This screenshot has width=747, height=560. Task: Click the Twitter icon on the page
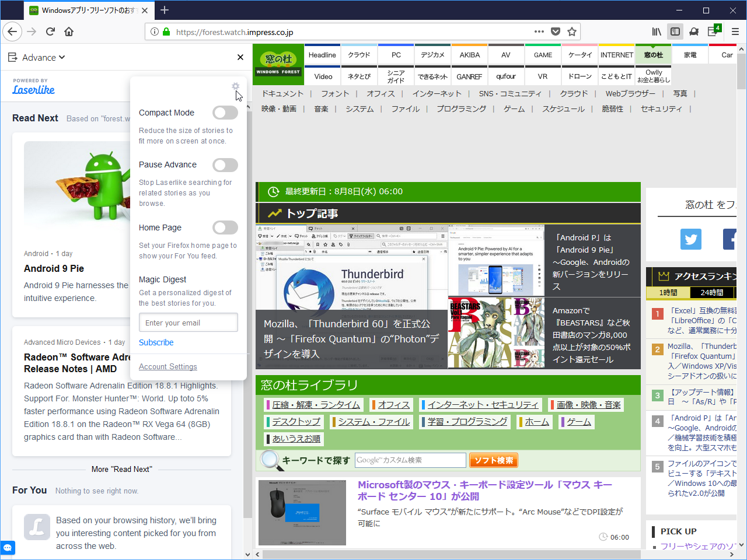[691, 239]
